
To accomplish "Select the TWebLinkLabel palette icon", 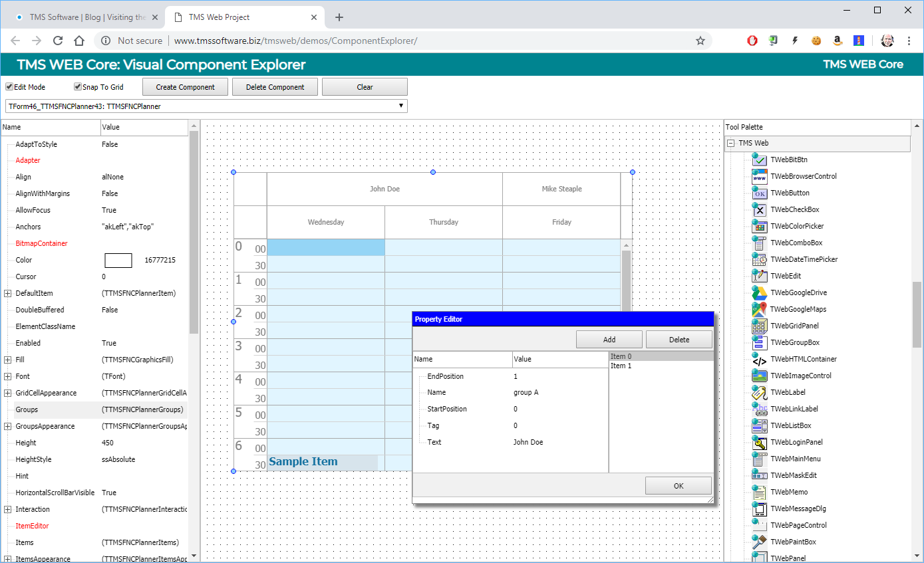I will pyautogui.click(x=759, y=409).
